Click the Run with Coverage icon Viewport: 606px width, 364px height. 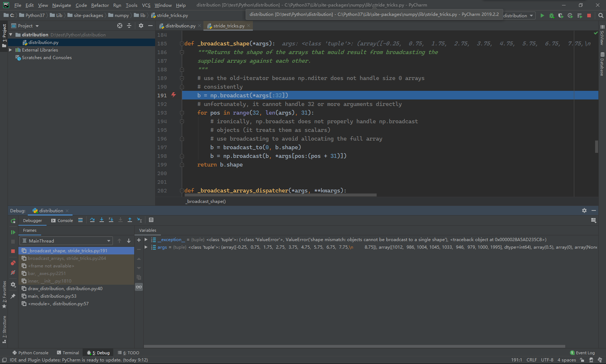(x=561, y=15)
